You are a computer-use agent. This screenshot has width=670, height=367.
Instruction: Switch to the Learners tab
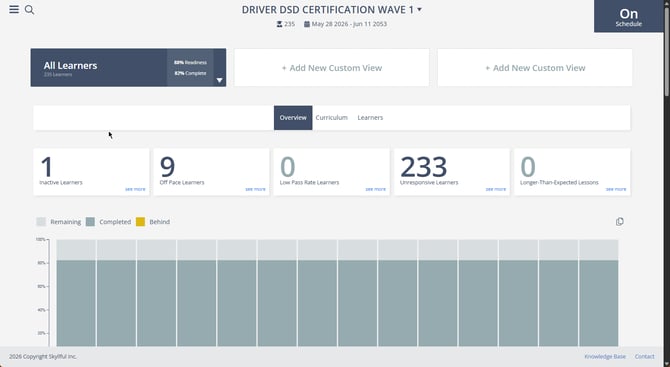pyautogui.click(x=370, y=117)
